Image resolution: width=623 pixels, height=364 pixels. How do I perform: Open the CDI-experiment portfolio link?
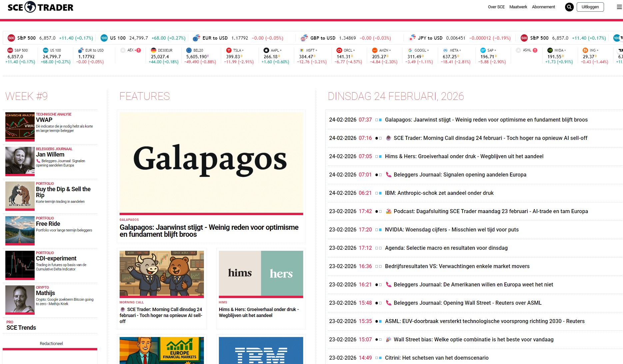pos(56,258)
